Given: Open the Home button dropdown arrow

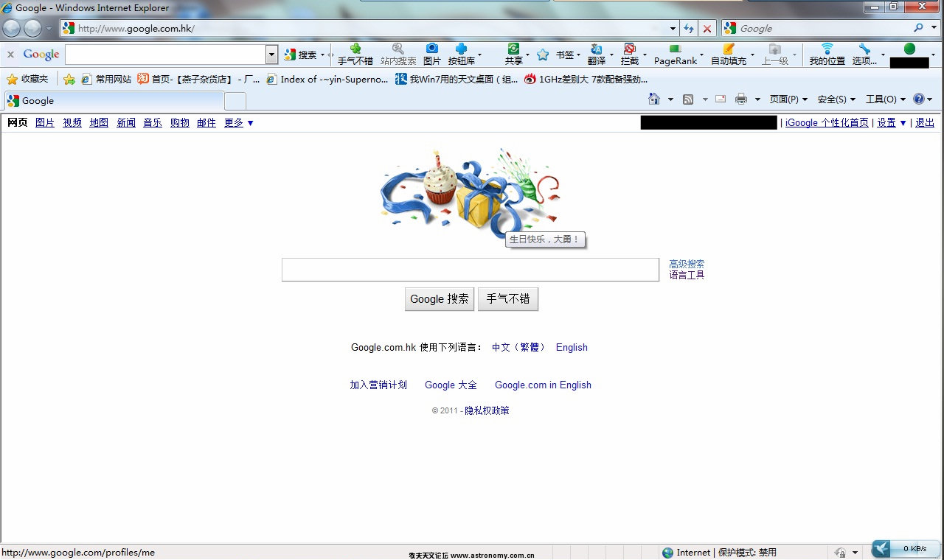Looking at the screenshot, I should coord(670,99).
